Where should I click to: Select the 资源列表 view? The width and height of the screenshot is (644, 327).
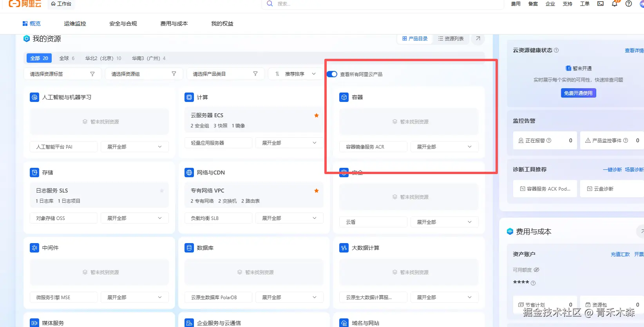click(x=451, y=38)
